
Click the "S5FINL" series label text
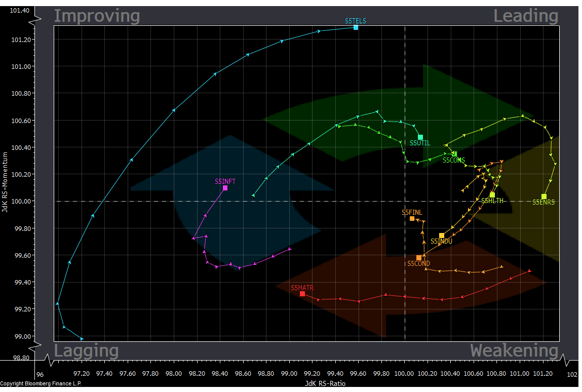coord(412,213)
